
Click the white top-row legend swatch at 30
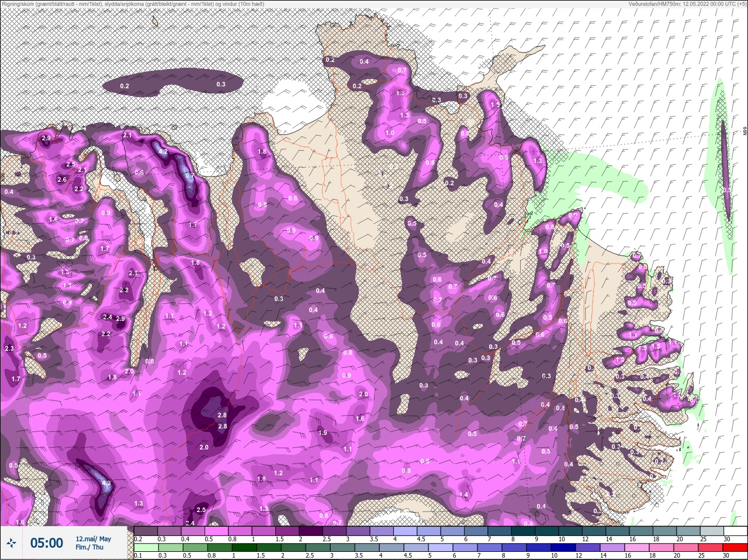coord(735,531)
